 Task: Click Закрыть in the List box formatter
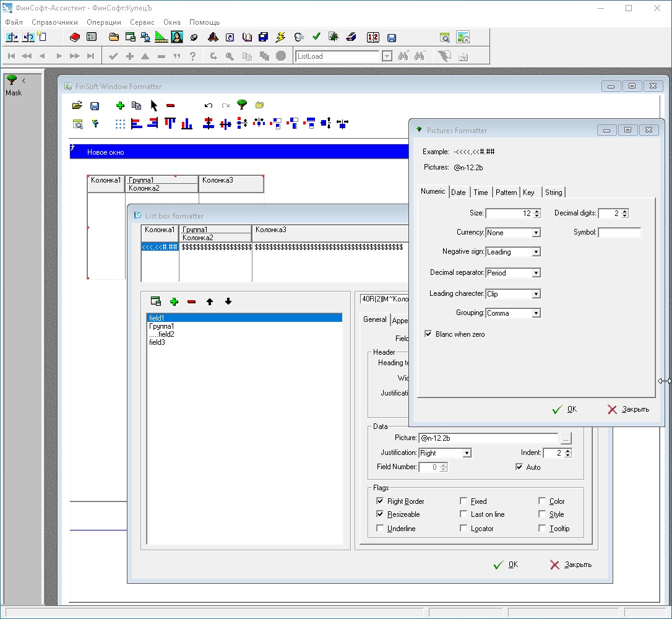point(571,565)
